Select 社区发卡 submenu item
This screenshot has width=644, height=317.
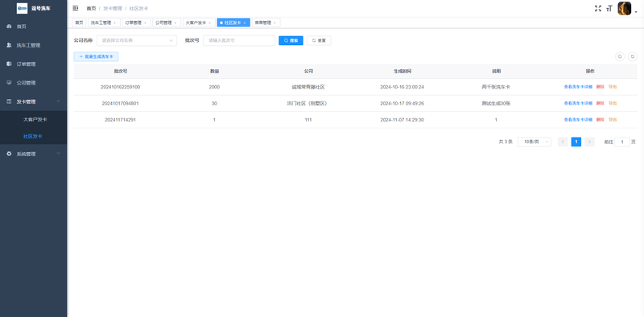coord(33,136)
